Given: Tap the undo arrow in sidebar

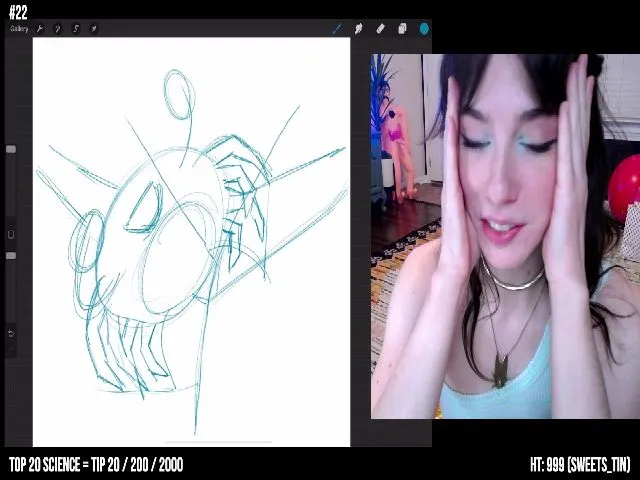Looking at the screenshot, I should (11, 334).
